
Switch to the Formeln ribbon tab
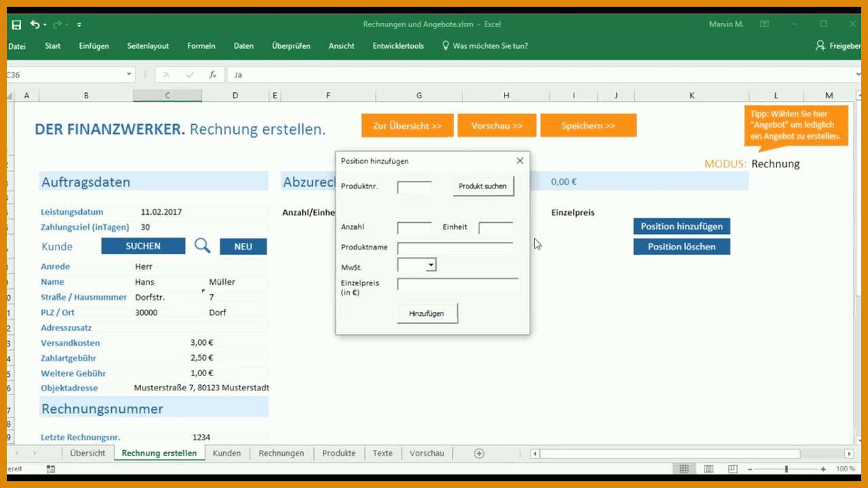pos(201,46)
